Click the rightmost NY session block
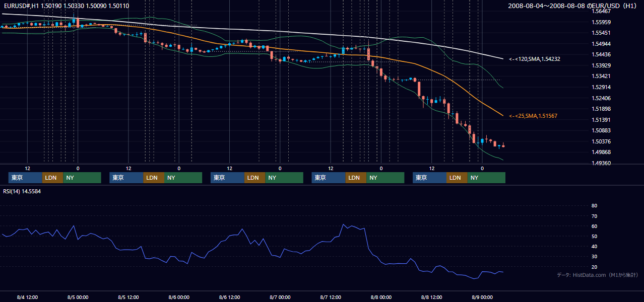 pos(486,178)
